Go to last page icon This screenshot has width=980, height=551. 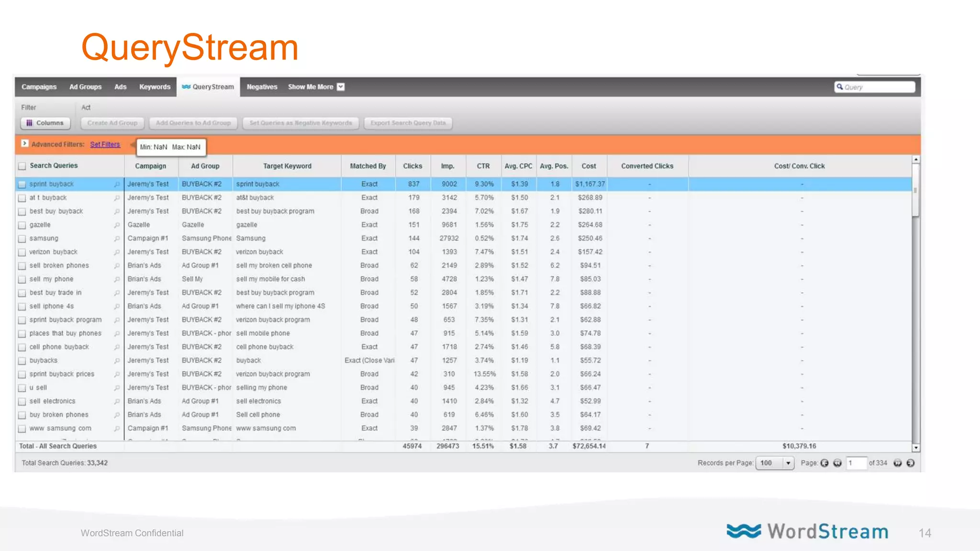click(x=911, y=463)
